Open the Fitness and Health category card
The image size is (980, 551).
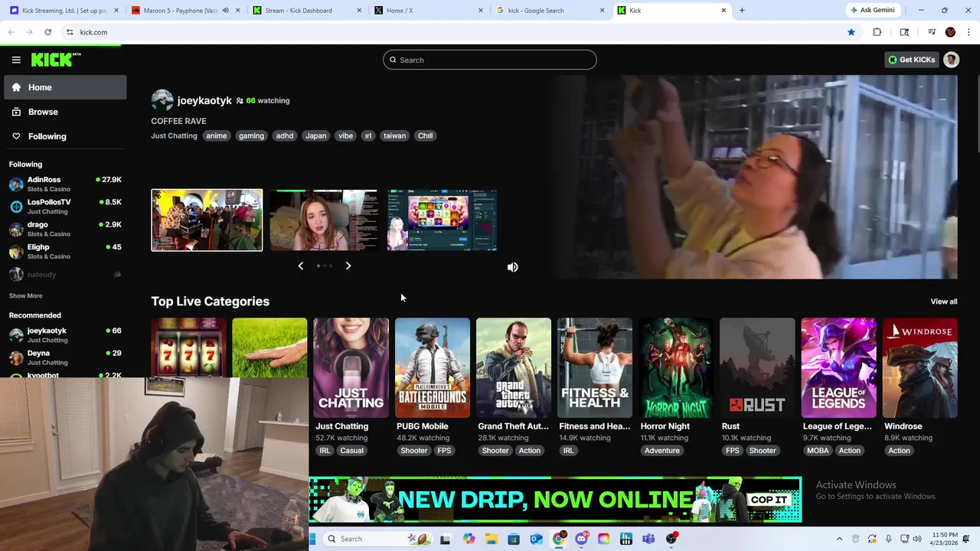[595, 368]
